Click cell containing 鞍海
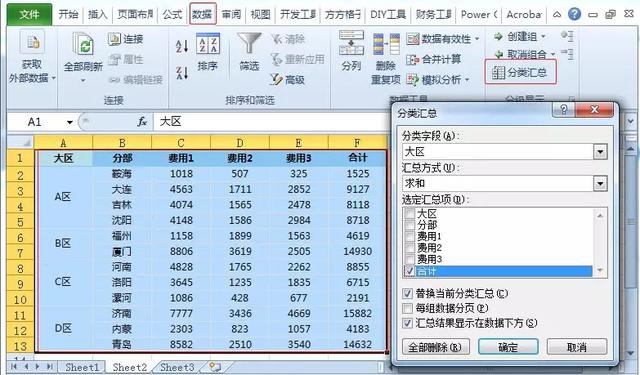Viewport: 640px width, 375px height. [x=122, y=174]
